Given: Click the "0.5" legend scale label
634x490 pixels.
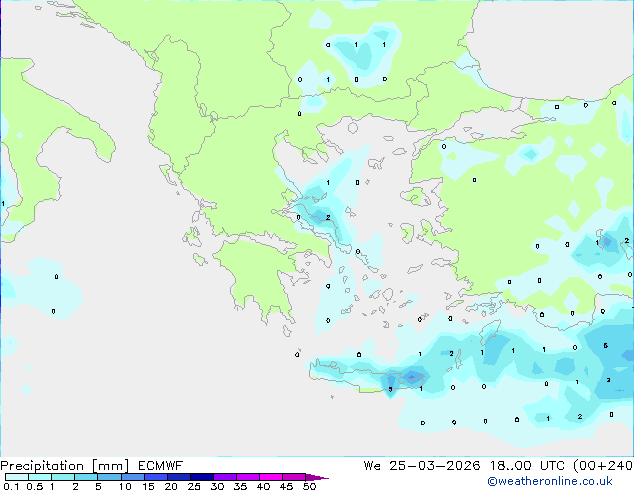Looking at the screenshot, I should [35, 486].
